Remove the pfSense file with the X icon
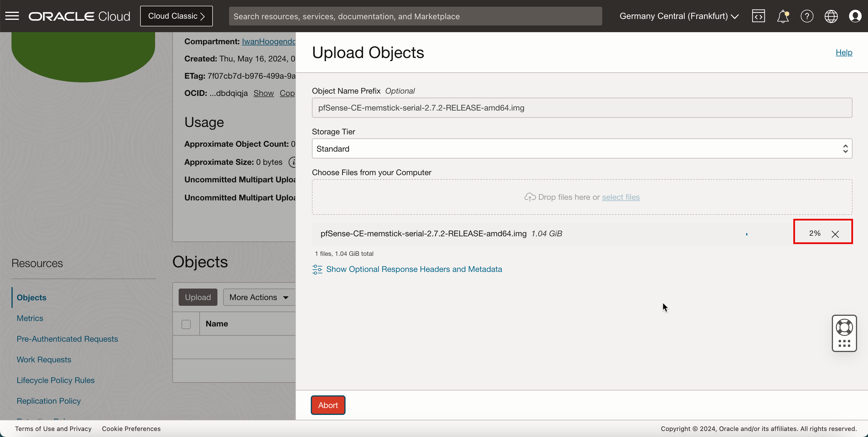 [x=835, y=234]
